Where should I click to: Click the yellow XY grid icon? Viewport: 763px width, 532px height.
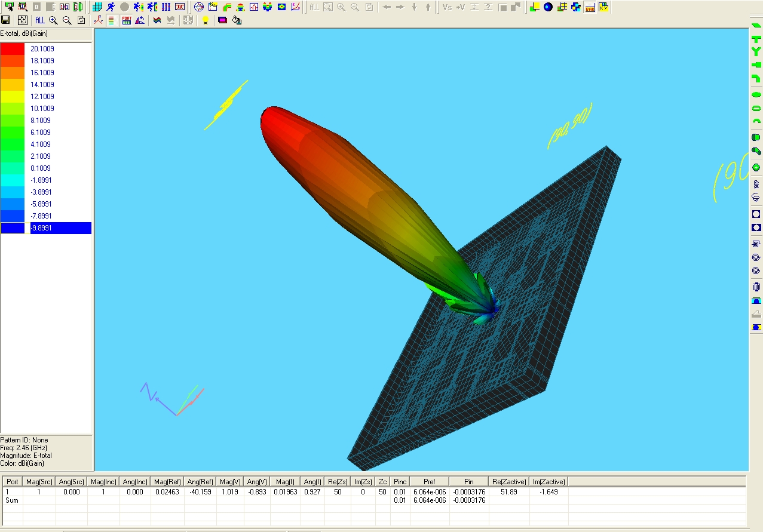(x=603, y=7)
